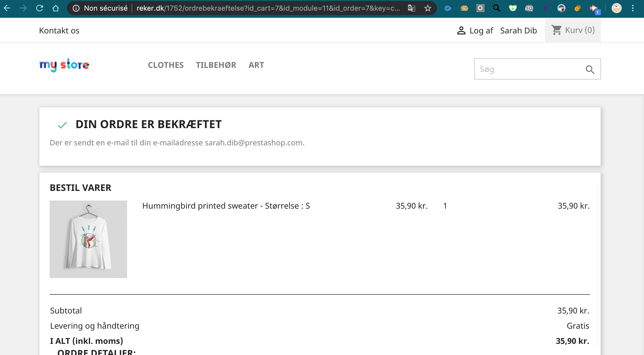Click the Hummingbird sweater product thumbnail

click(x=88, y=239)
